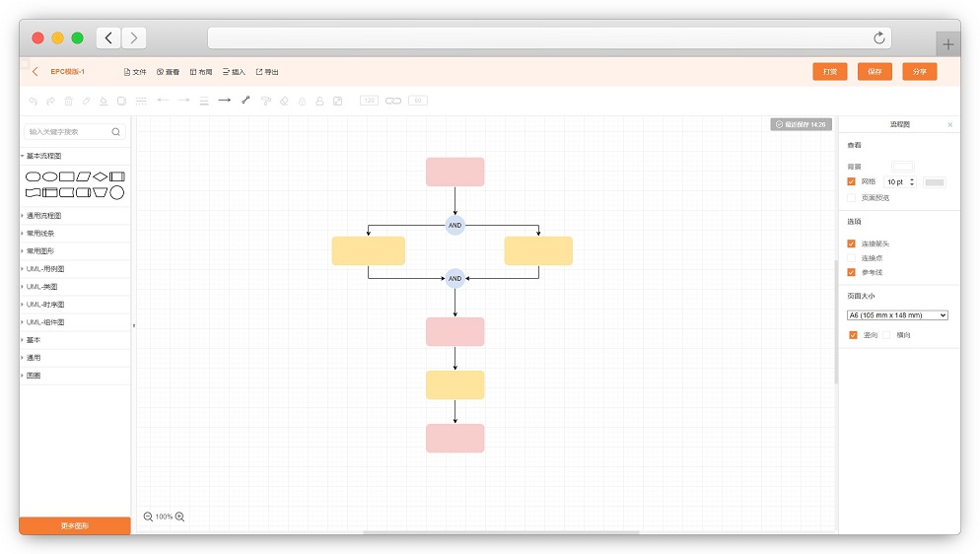Click the undo arrow in the toolbar
The width and height of the screenshot is (980, 554).
(x=33, y=101)
